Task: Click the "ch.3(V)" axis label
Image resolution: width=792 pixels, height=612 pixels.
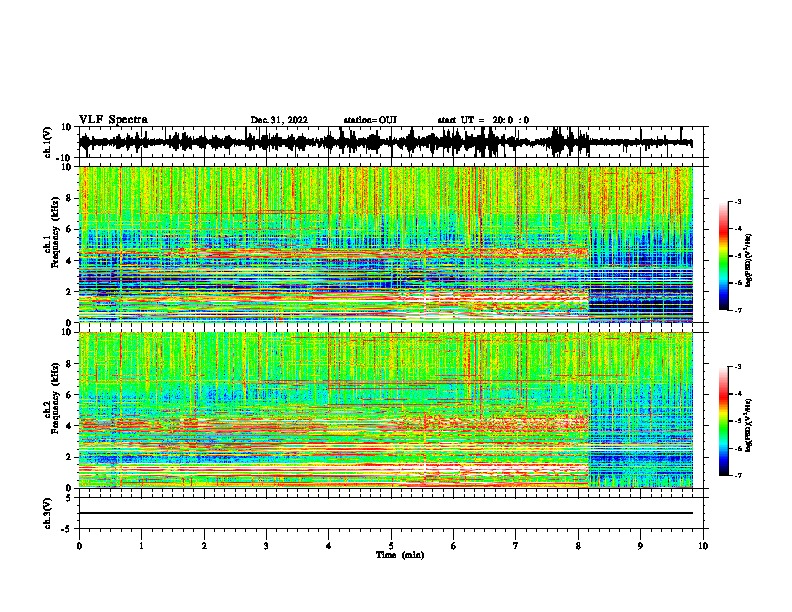Action: click(x=48, y=513)
